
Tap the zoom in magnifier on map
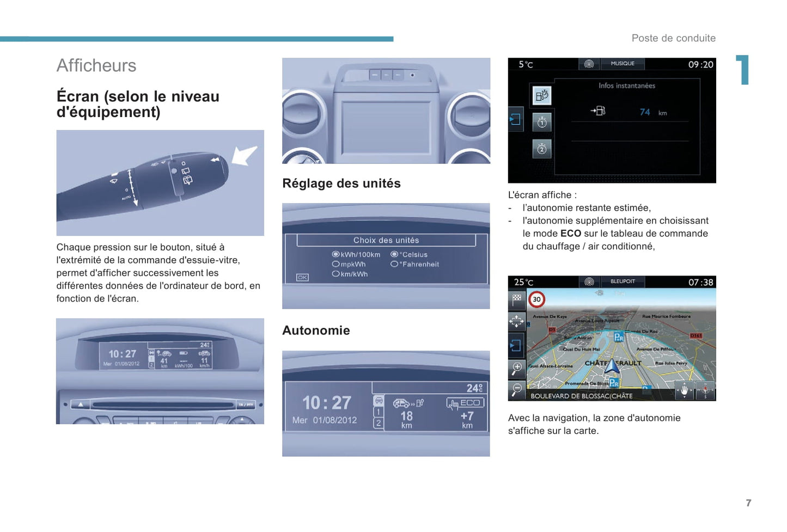point(516,368)
